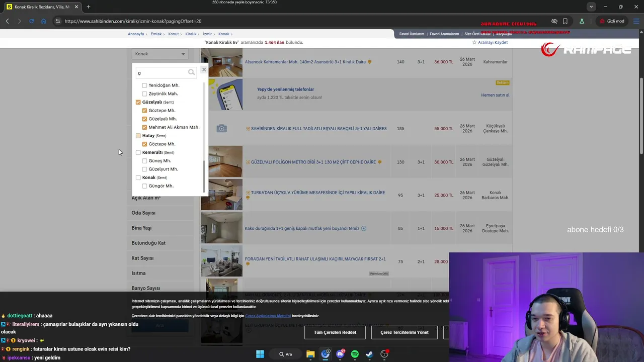The height and width of the screenshot is (362, 644).
Task: Open the Konak district dropdown
Action: 160,54
